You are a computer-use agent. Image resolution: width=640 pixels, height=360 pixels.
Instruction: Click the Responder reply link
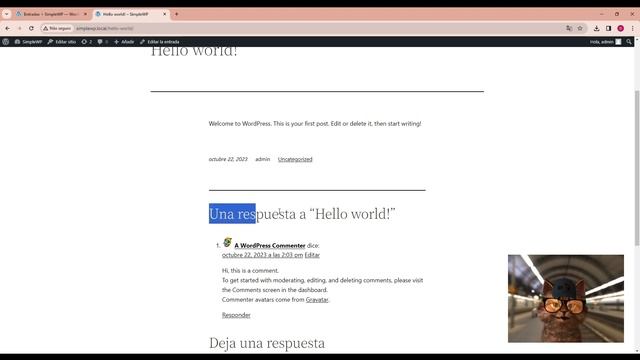click(x=236, y=315)
